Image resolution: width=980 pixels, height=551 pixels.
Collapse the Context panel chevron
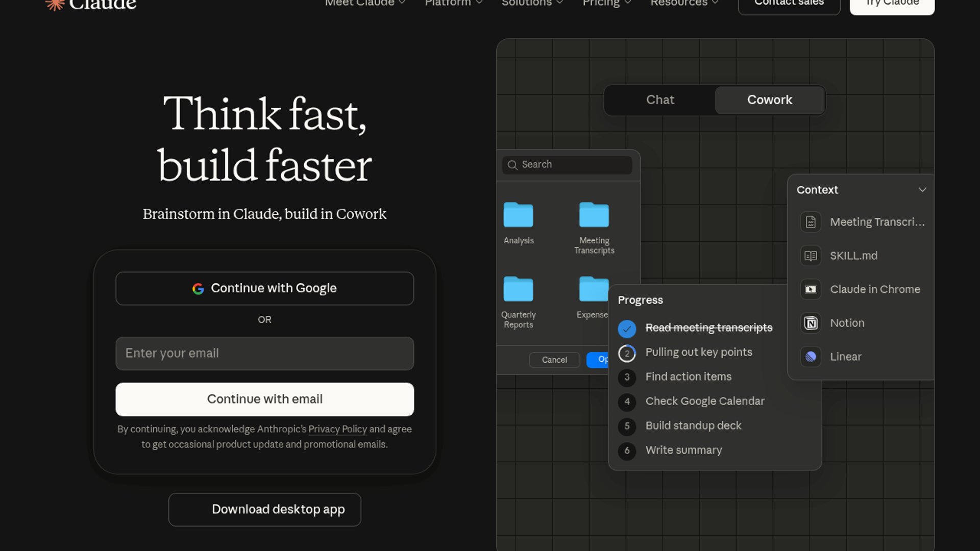922,190
